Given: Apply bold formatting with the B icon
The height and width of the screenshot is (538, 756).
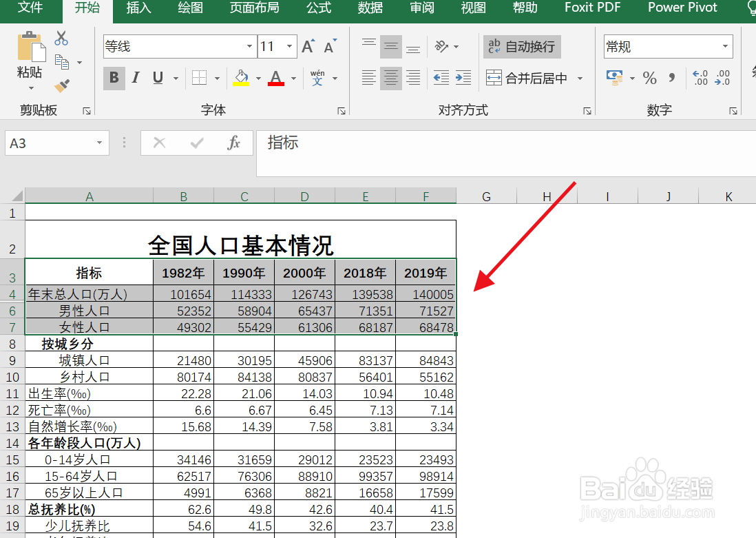Looking at the screenshot, I should point(113,78).
